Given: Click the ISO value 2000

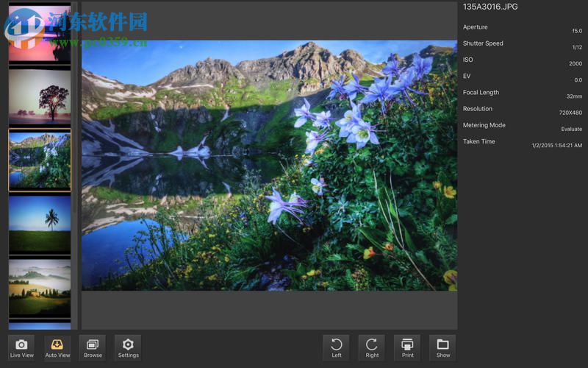Looking at the screenshot, I should 576,63.
